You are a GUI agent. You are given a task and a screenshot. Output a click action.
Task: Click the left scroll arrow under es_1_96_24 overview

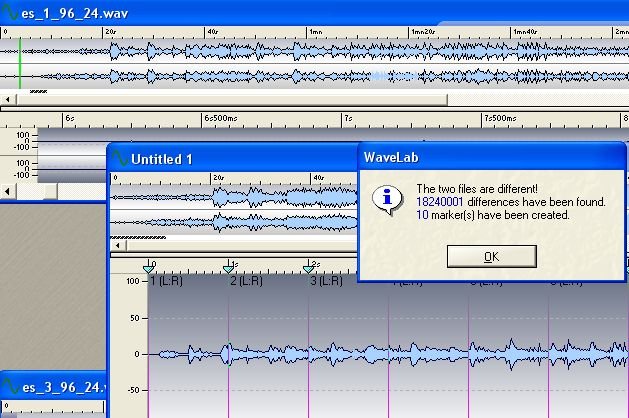click(9, 100)
